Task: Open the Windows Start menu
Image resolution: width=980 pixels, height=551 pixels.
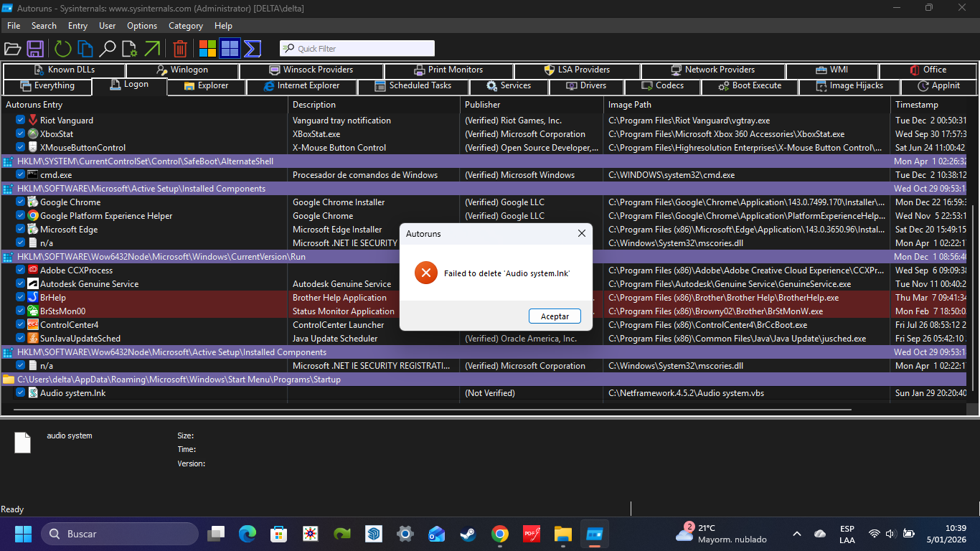Action: click(x=24, y=534)
